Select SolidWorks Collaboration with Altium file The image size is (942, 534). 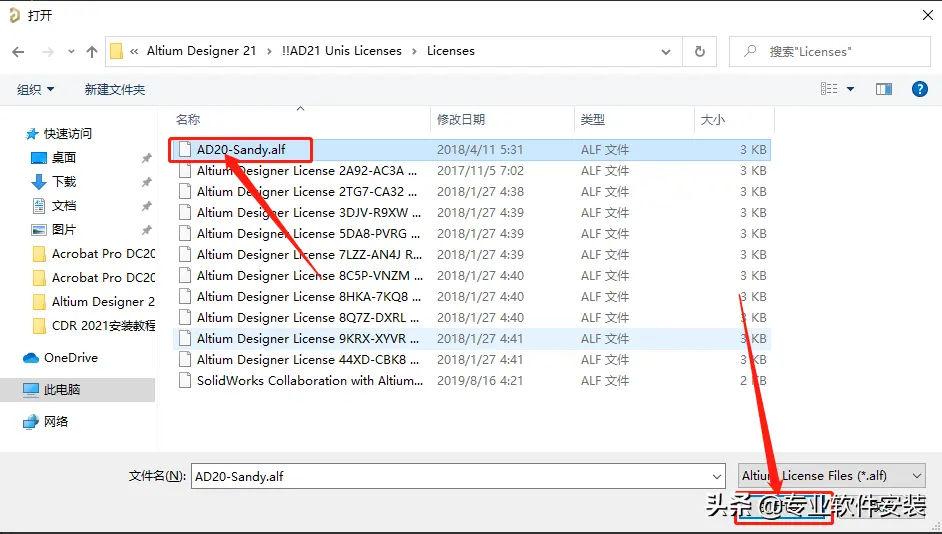click(471, 381)
